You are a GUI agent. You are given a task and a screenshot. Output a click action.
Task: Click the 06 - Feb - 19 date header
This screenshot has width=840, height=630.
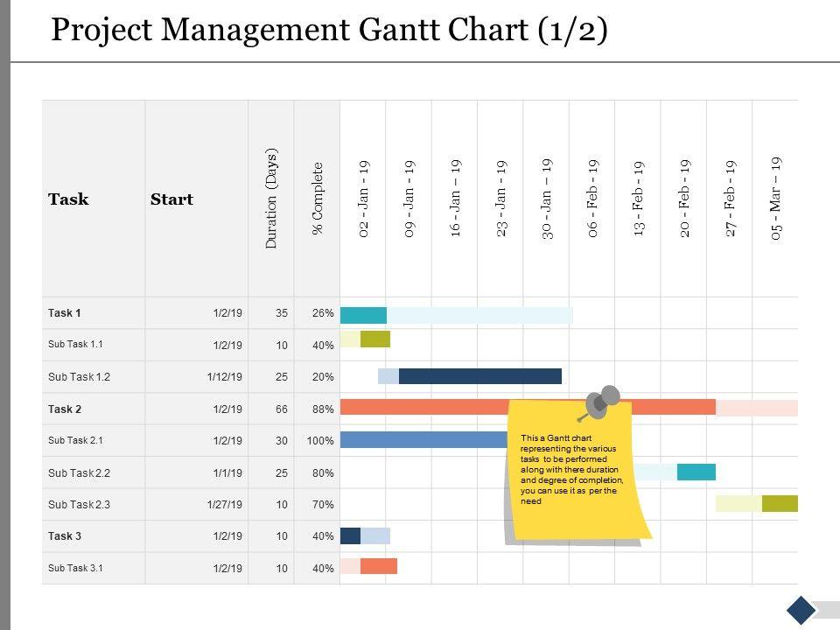[592, 199]
